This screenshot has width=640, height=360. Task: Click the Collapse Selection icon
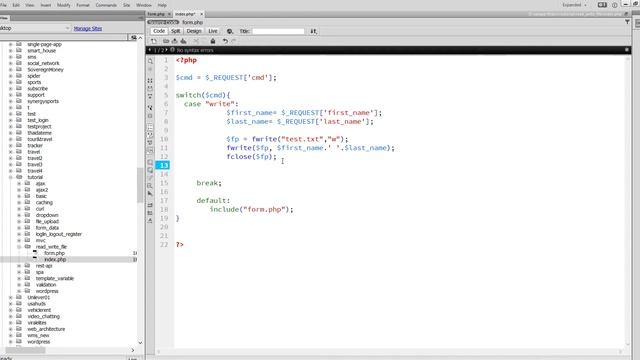coord(150,89)
